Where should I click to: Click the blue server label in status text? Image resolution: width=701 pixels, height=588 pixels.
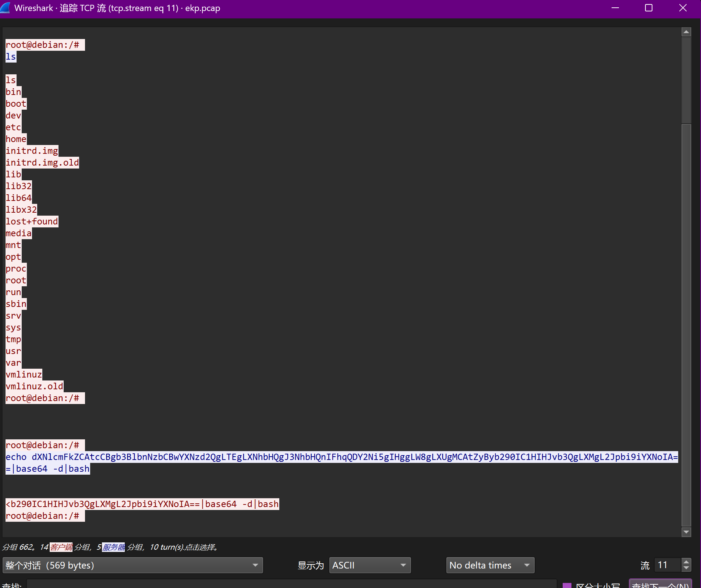pyautogui.click(x=114, y=547)
